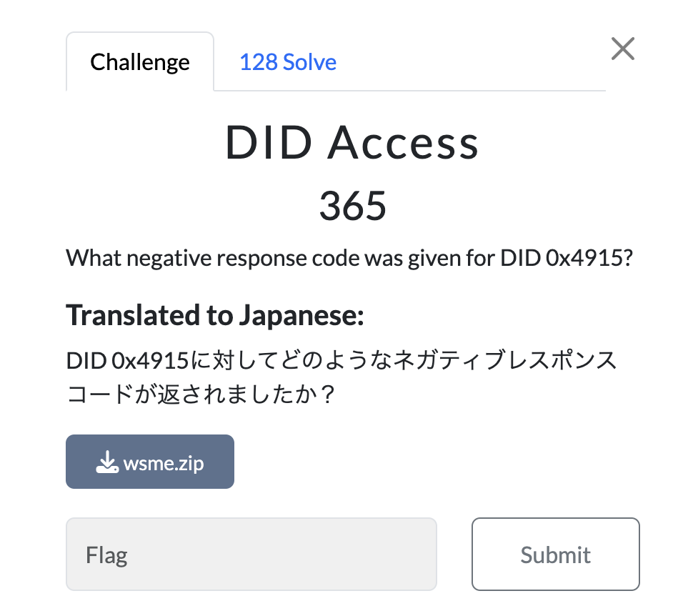The image size is (693, 616).
Task: Download the wsme.zip attachment
Action: (x=150, y=462)
